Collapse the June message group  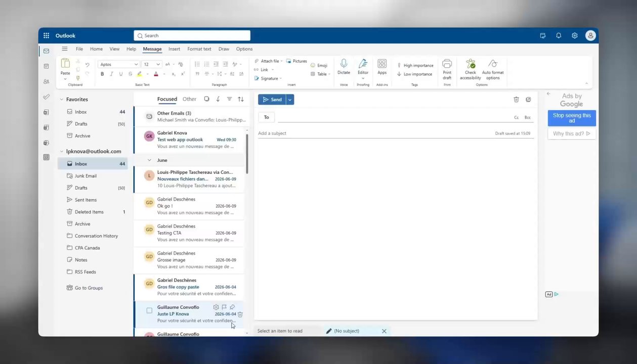click(149, 160)
